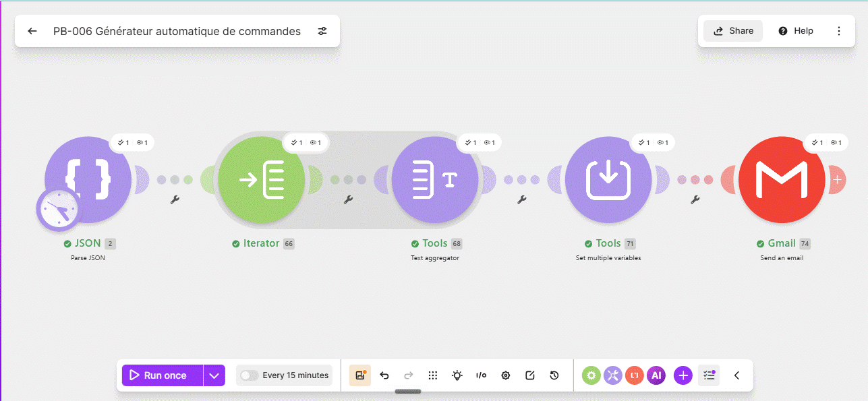
Task: Click the wrench filter between JSON and Iterator
Action: [x=175, y=199]
